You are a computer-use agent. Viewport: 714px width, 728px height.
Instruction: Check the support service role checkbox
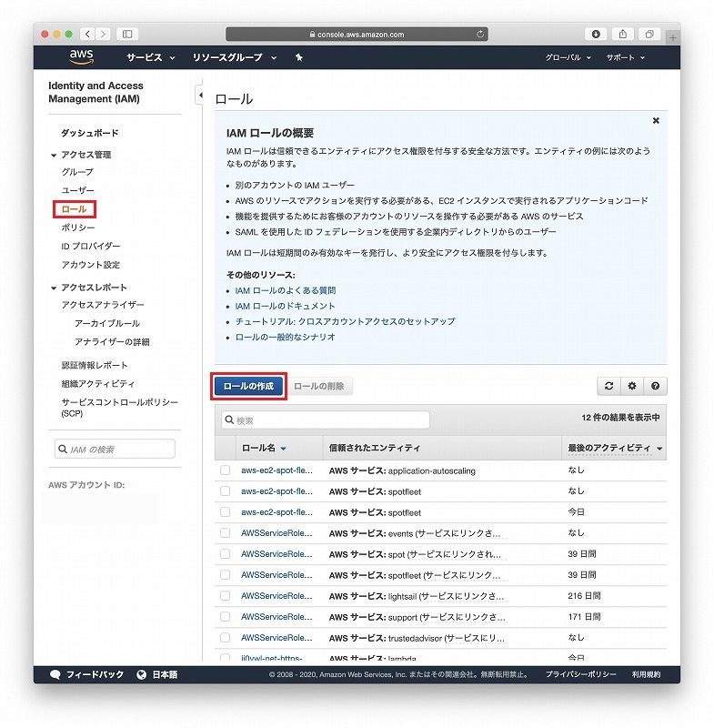pos(225,617)
